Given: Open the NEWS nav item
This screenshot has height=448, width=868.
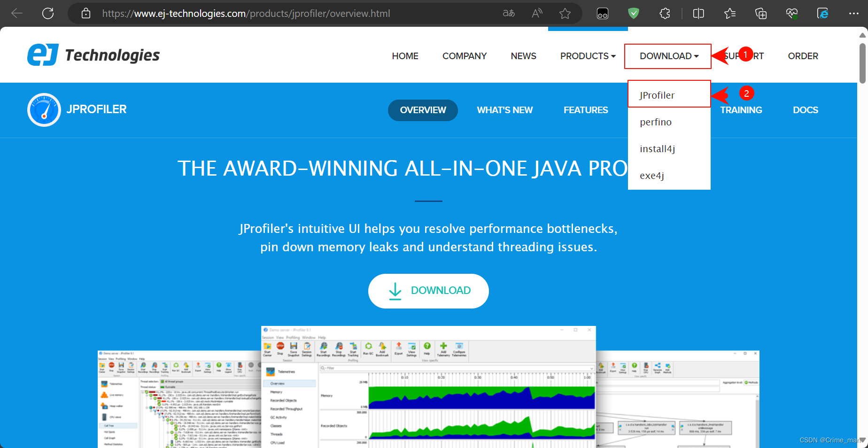Looking at the screenshot, I should pyautogui.click(x=523, y=56).
